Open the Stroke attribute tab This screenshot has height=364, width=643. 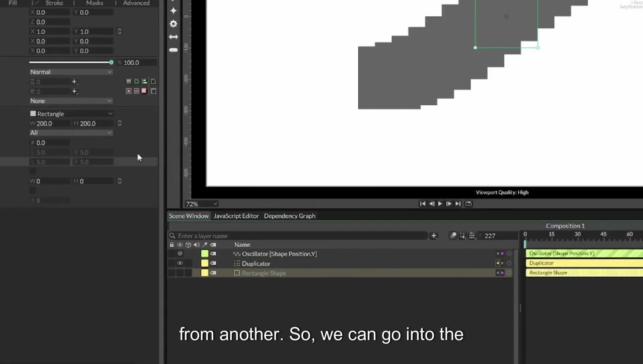tap(54, 3)
